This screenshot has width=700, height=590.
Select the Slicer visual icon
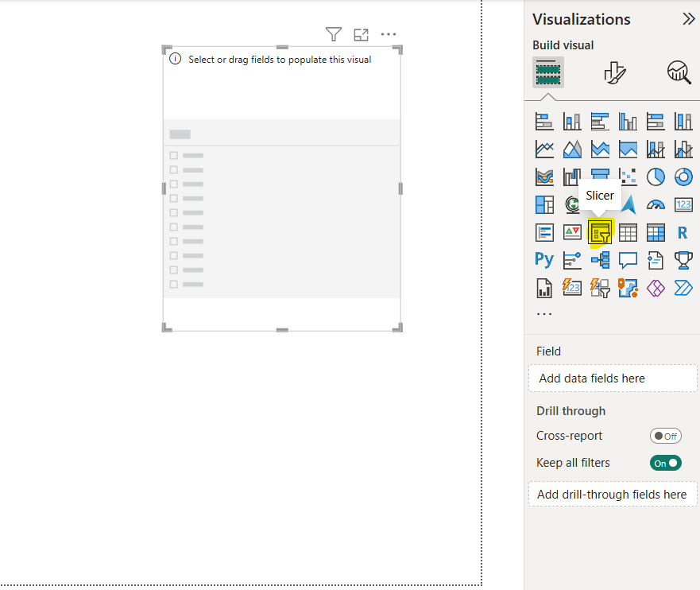click(x=600, y=233)
